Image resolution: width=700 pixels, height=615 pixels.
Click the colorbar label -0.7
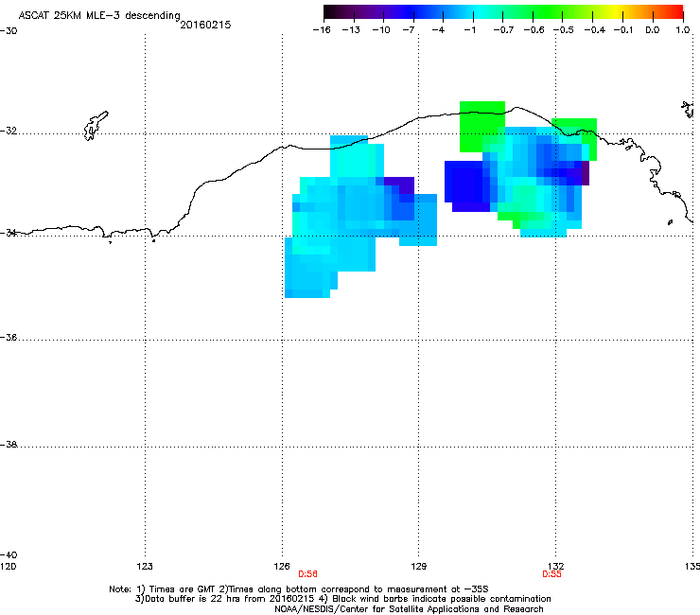click(x=503, y=30)
